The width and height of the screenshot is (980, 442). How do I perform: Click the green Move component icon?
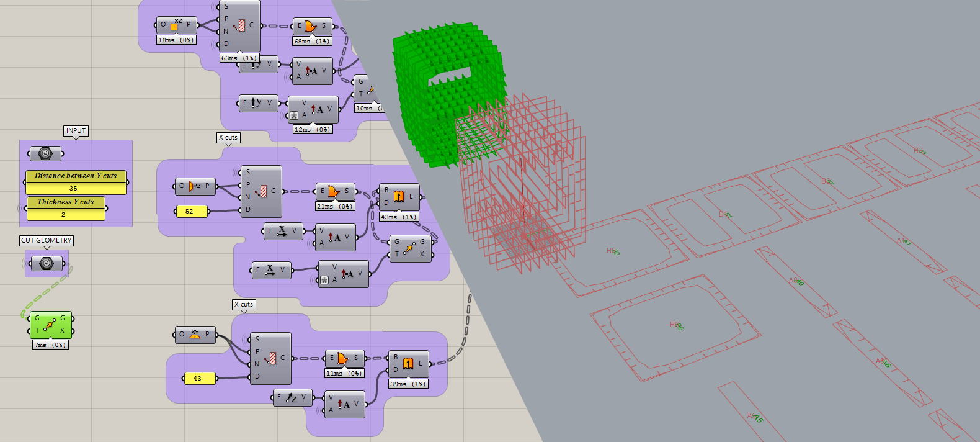tap(50, 325)
